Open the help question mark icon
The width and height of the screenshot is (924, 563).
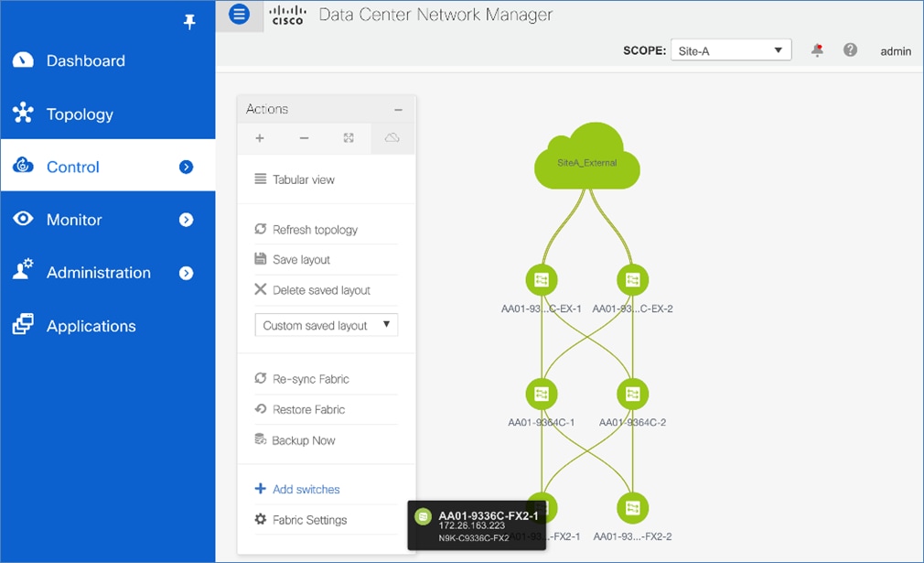click(850, 50)
